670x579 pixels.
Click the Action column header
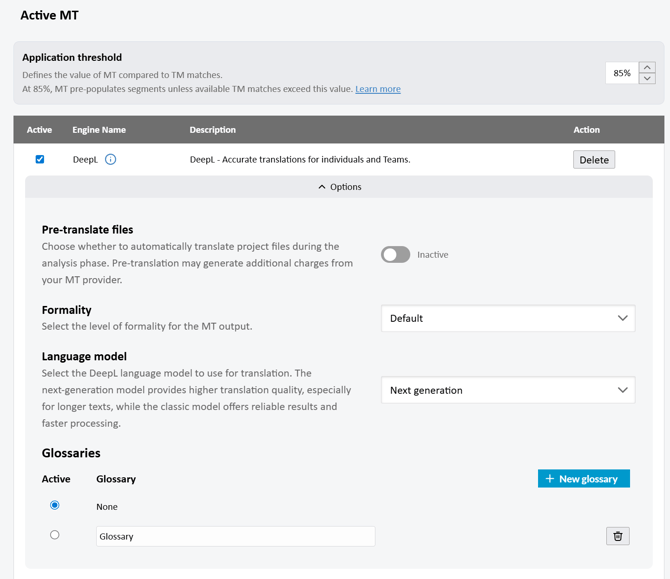coord(586,130)
